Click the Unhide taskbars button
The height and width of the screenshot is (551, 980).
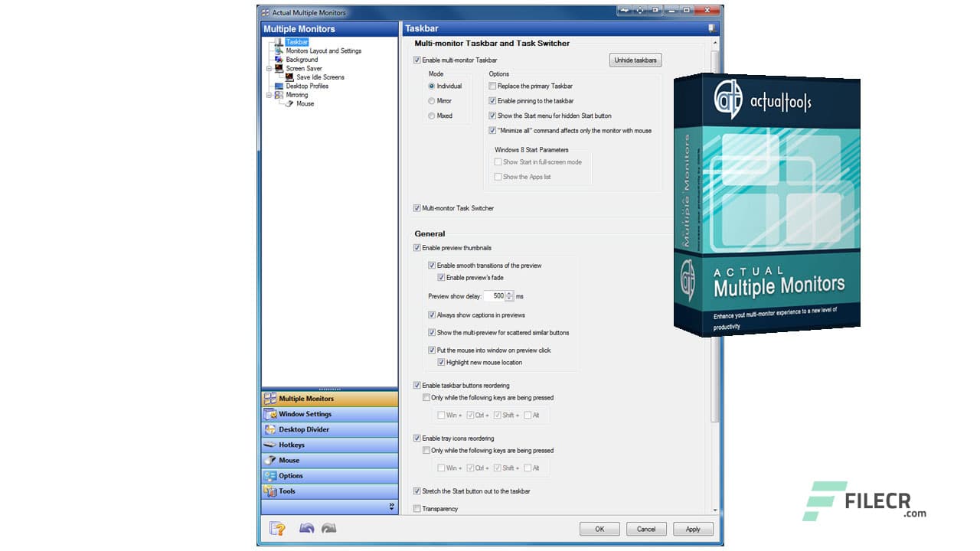(x=635, y=60)
